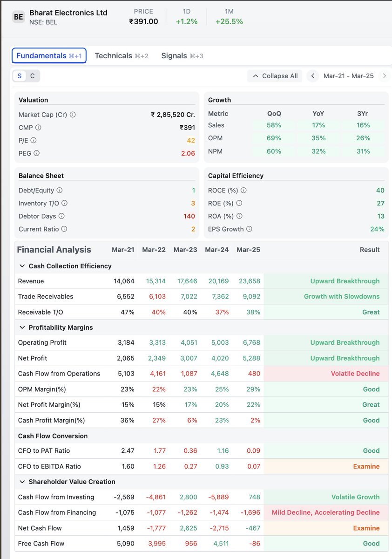Click the OPM Margin(%) Mar-25 29% value
This screenshot has height=559, width=392.
pyautogui.click(x=253, y=389)
